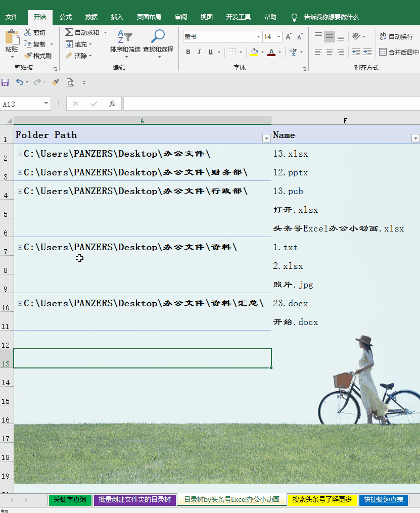Click the Insert Function fx button
420x513 pixels.
(x=111, y=104)
